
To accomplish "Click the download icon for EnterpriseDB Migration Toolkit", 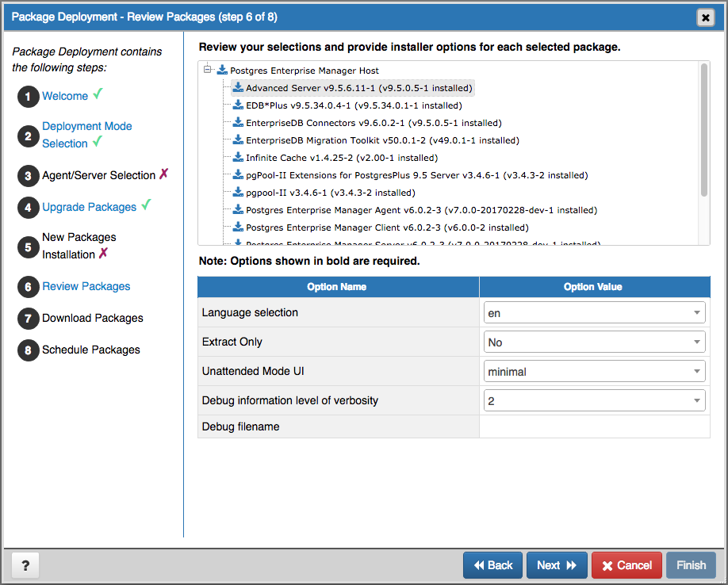I will [x=238, y=140].
